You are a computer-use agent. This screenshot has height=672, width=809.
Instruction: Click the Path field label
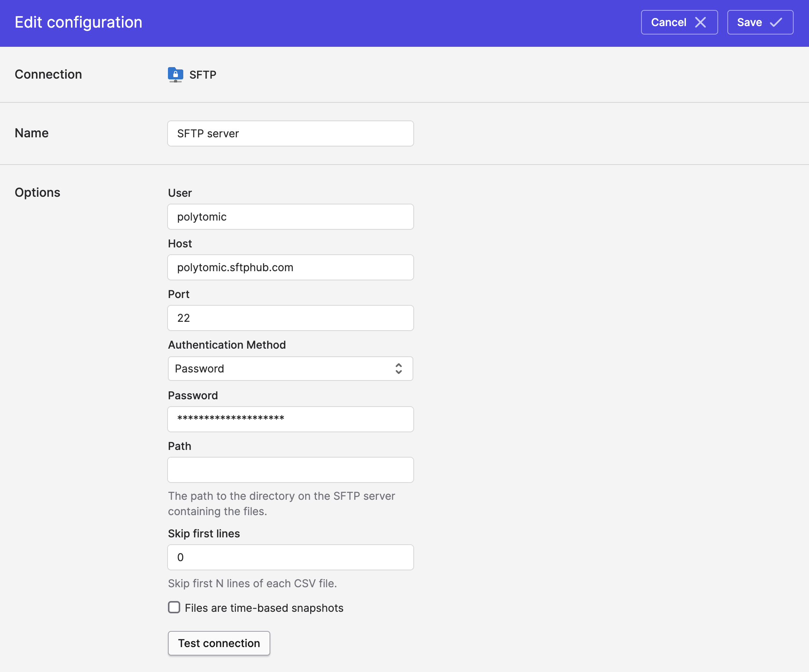point(179,446)
